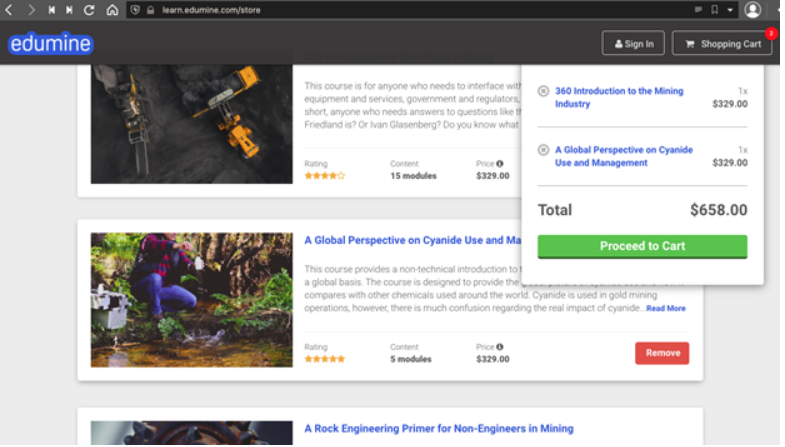Go forward with the browser forward arrow
This screenshot has height=447, width=785.
pos(31,10)
